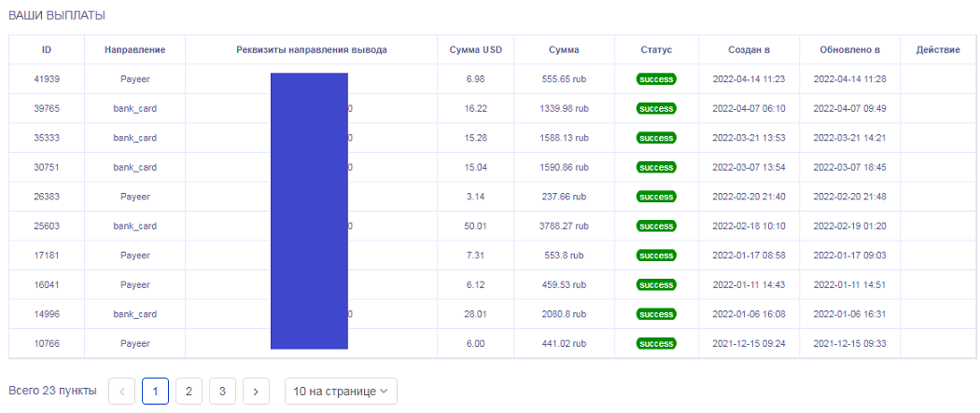Select payout row ID 39765
Viewport: 980px width, 413px height.
pos(47,109)
